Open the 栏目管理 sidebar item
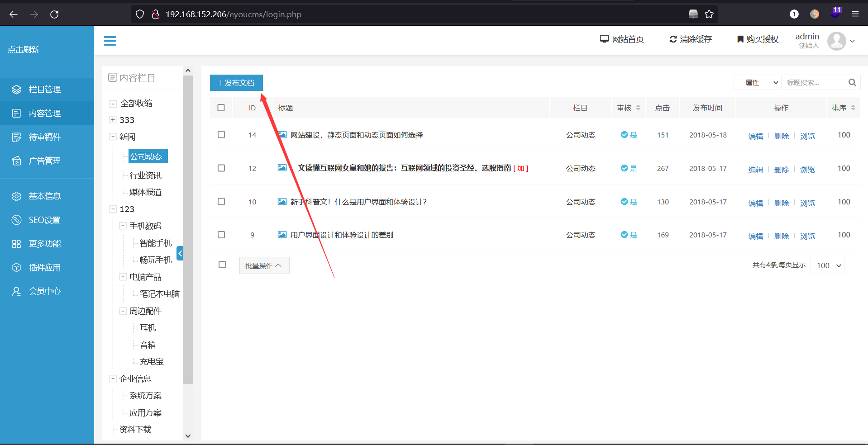Viewport: 868px width, 445px height. (x=47, y=90)
